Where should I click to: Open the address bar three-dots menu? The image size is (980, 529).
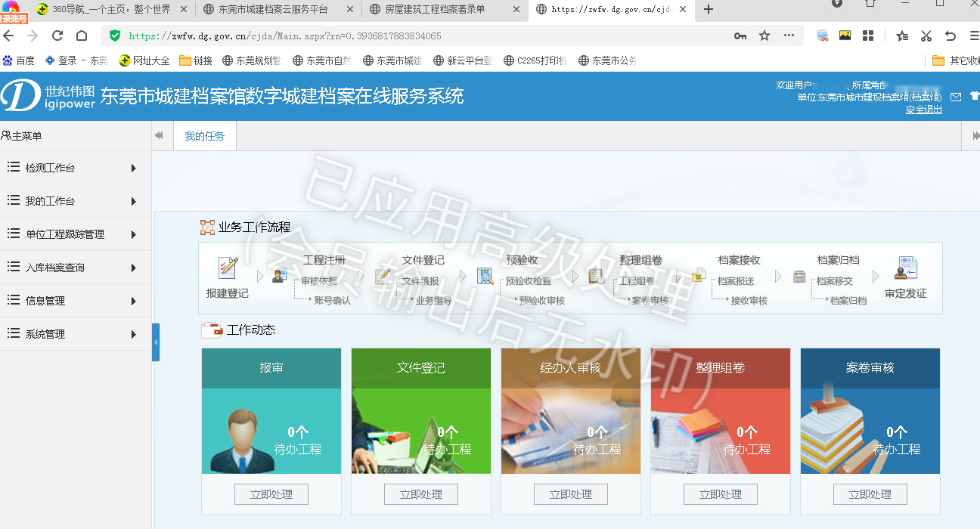[x=789, y=36]
